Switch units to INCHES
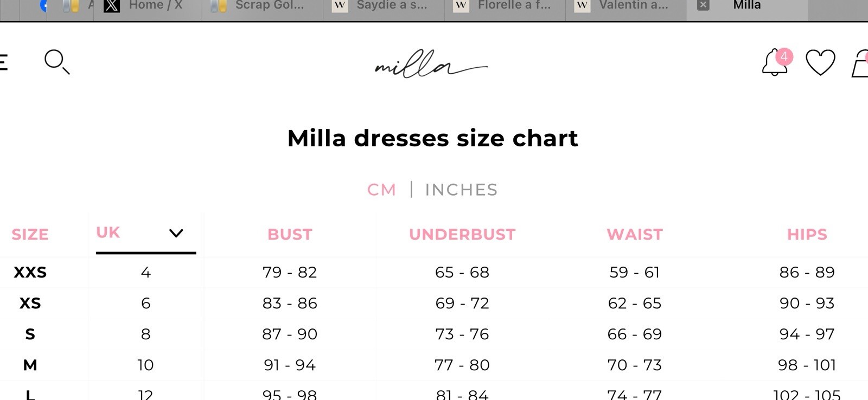Viewport: 868px width, 400px height. coord(461,190)
